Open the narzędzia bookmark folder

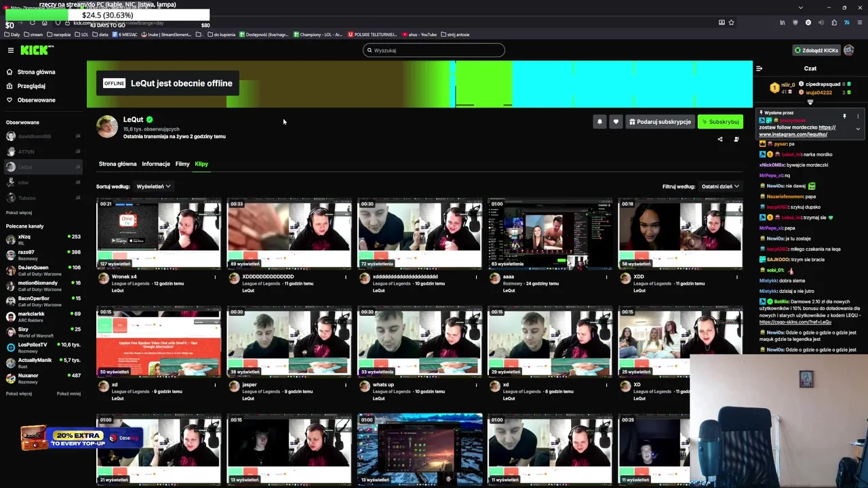point(58,35)
